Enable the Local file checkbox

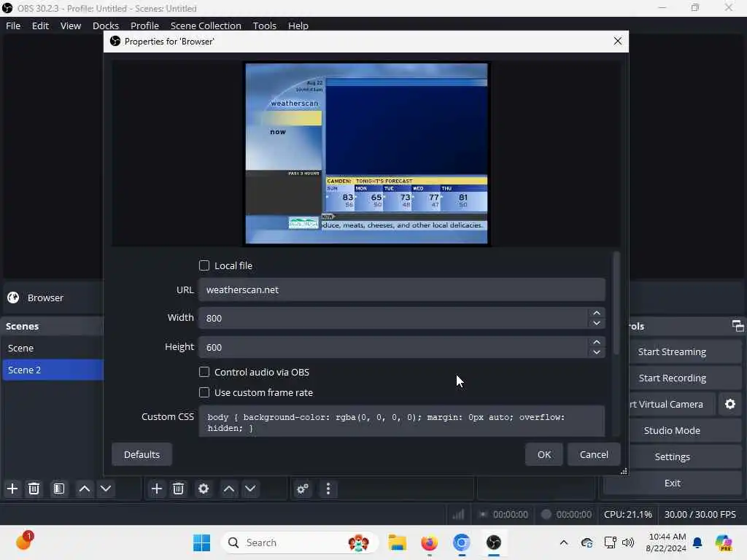[204, 265]
